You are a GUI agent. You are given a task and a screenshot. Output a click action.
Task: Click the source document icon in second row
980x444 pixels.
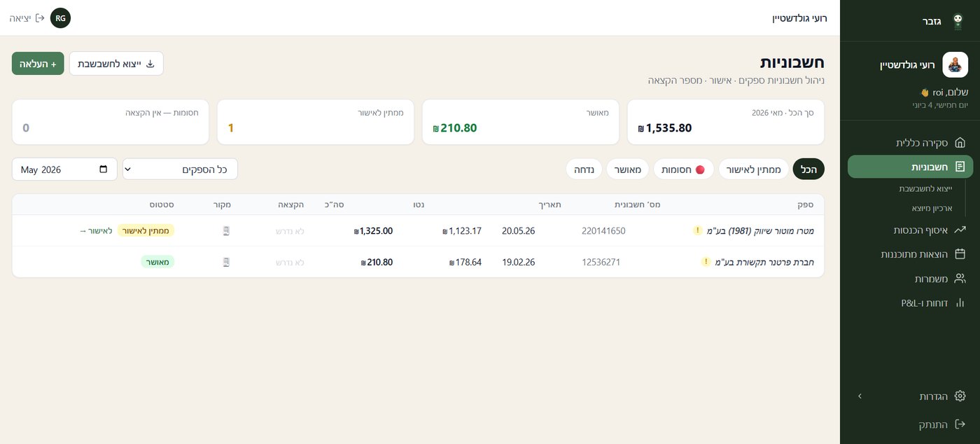(226, 262)
